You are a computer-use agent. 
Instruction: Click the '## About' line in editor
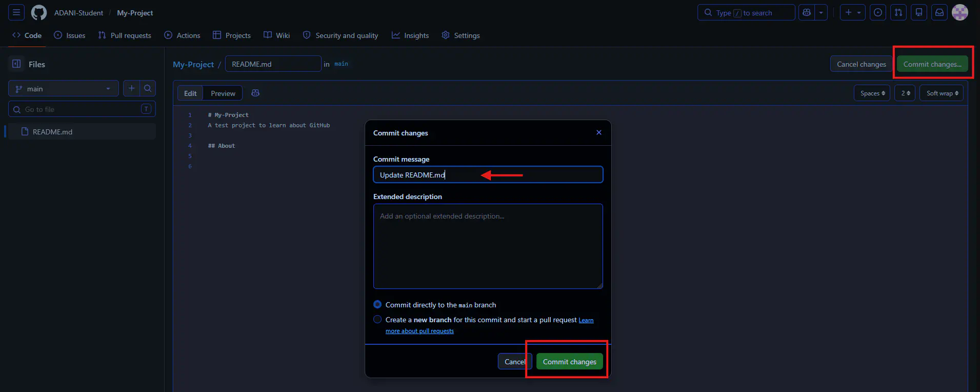pos(222,146)
